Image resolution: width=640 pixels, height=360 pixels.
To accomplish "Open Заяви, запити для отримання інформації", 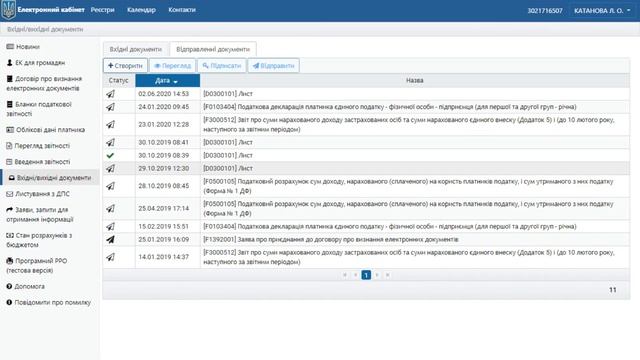I will [x=40, y=214].
